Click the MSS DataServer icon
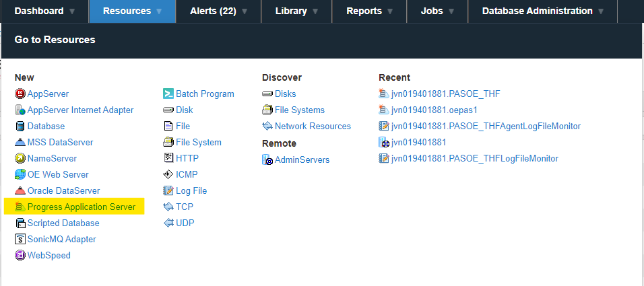 click(x=20, y=143)
